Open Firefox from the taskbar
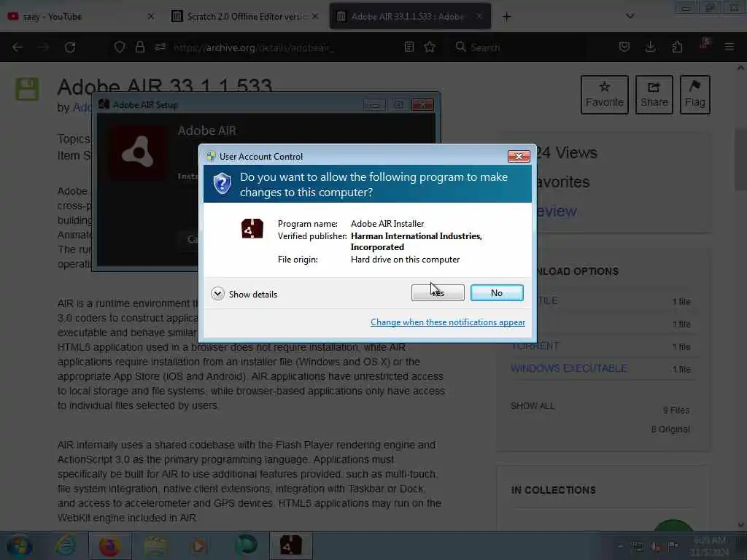 109,545
